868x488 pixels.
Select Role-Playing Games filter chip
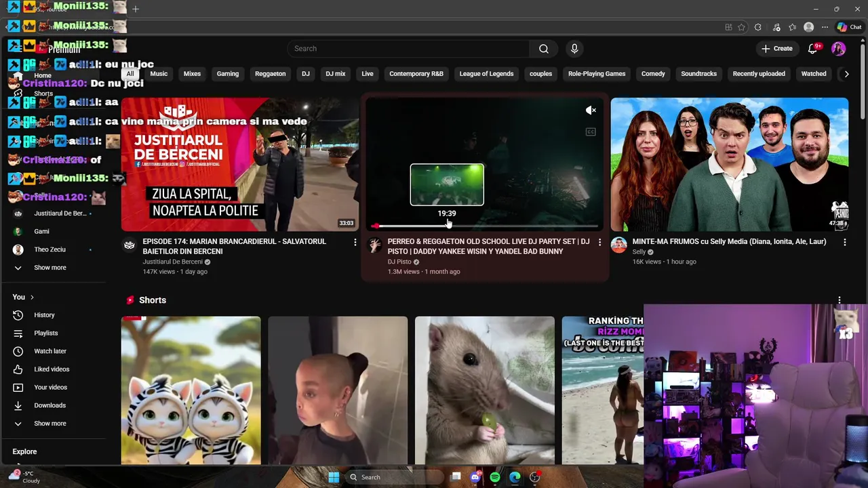[x=597, y=74]
